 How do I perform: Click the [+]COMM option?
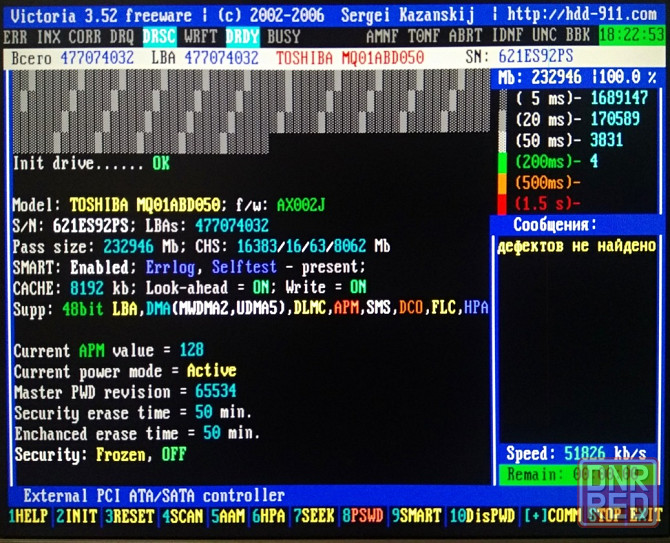(551, 517)
